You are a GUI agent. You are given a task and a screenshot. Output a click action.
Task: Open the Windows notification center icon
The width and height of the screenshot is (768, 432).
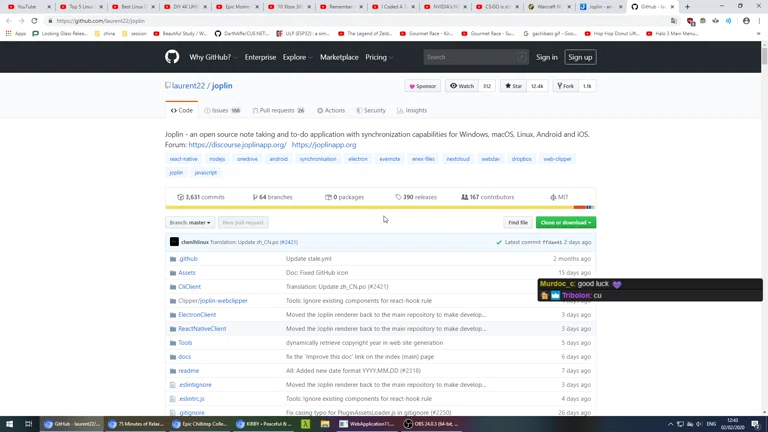[x=756, y=424]
